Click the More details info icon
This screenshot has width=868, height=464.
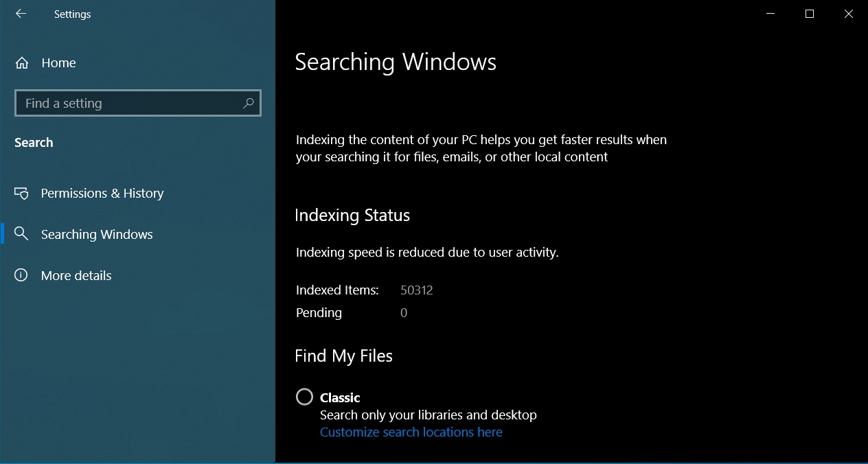[22, 275]
